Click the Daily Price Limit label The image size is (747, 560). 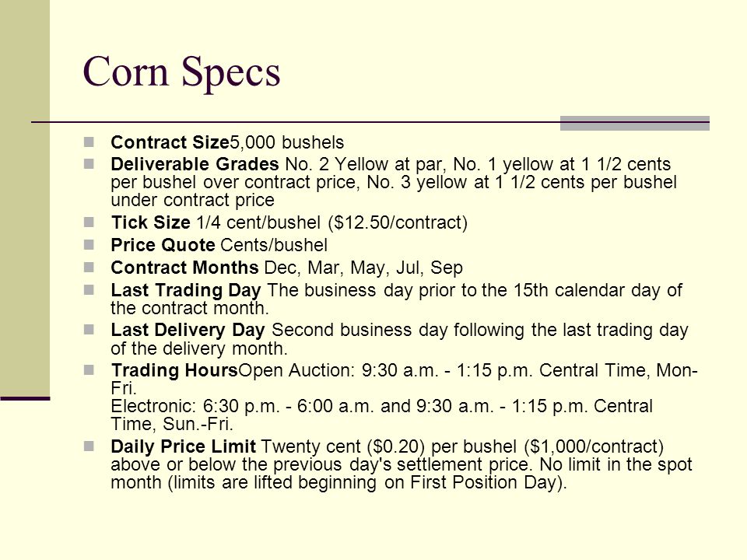[x=184, y=446]
